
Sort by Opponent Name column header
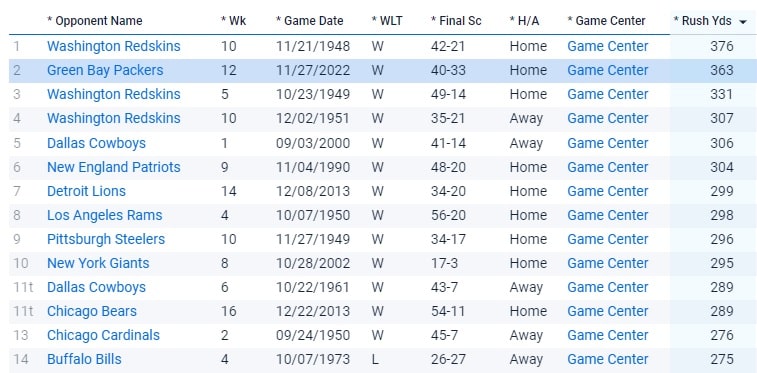pos(95,21)
